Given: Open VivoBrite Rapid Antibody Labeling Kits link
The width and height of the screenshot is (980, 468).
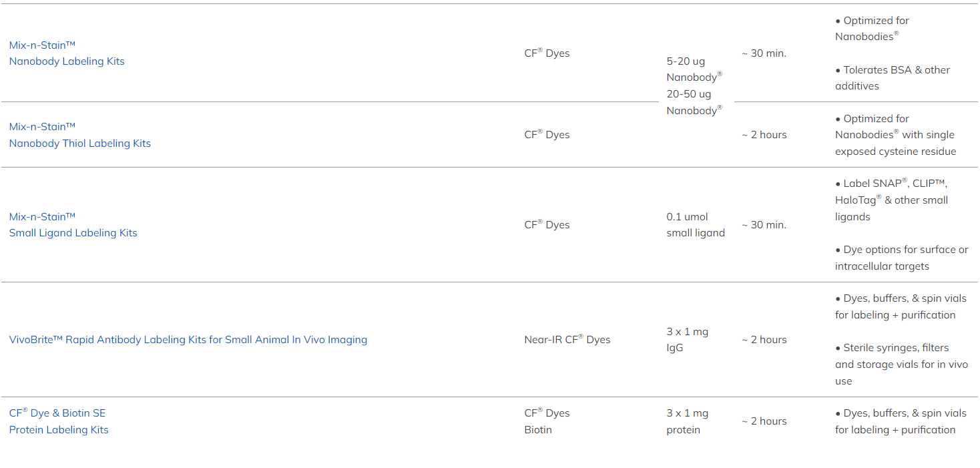Looking at the screenshot, I should [x=188, y=340].
